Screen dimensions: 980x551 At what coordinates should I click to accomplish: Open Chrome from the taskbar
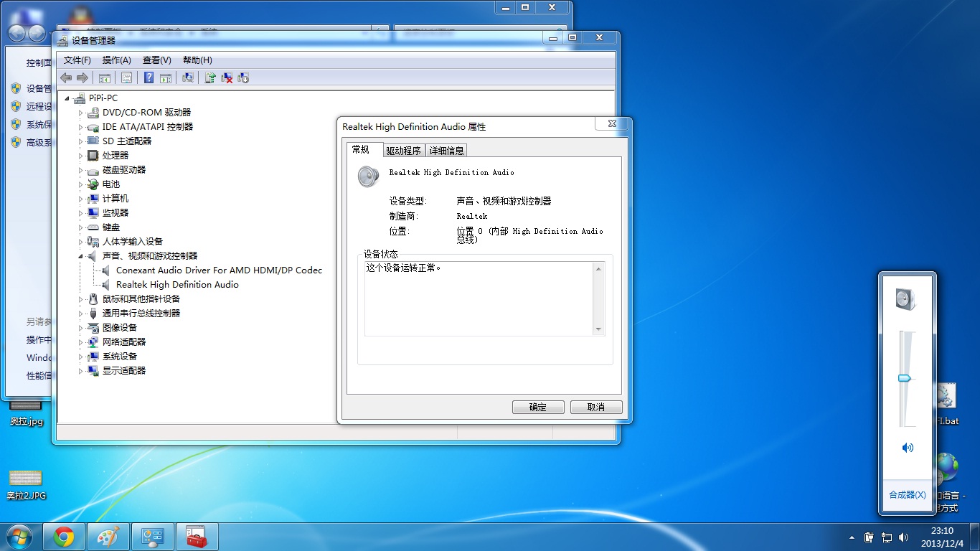click(x=64, y=536)
